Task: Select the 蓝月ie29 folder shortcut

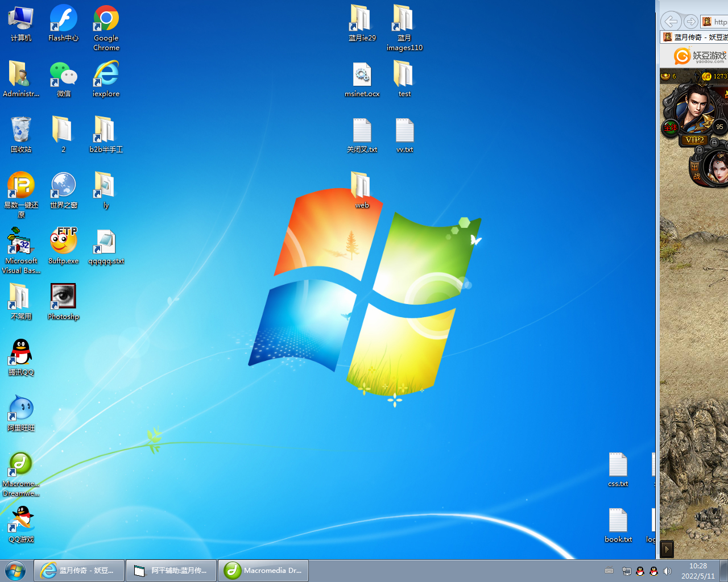Action: (362, 23)
